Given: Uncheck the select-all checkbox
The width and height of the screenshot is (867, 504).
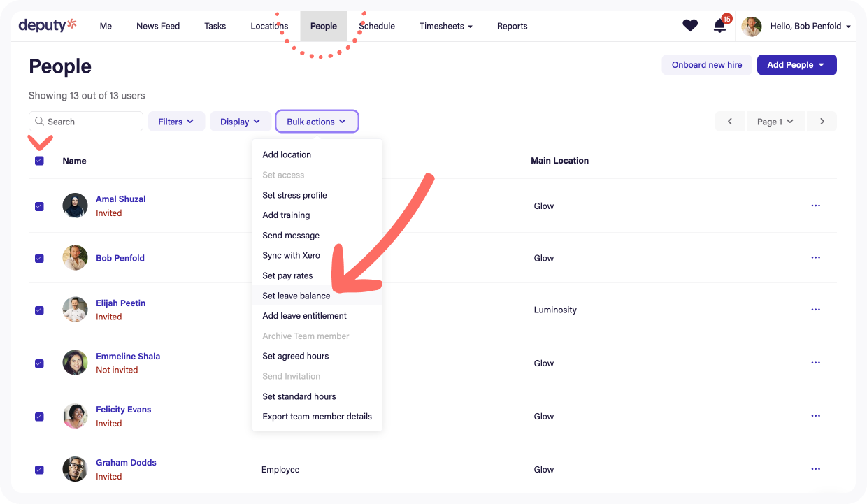Looking at the screenshot, I should [x=39, y=161].
